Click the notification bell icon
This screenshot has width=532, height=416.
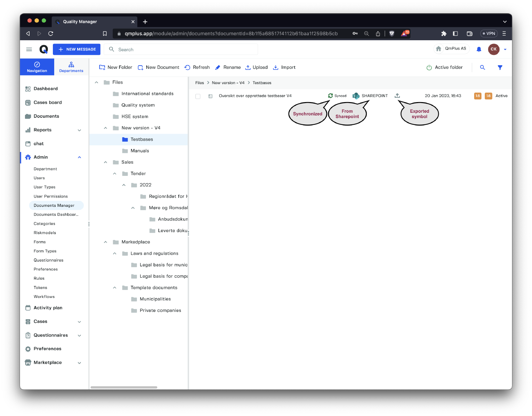pyautogui.click(x=479, y=49)
